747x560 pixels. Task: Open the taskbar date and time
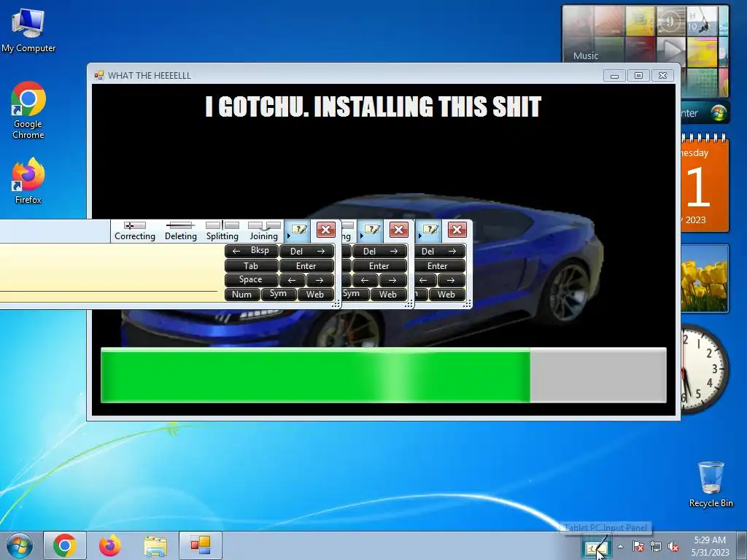(710, 546)
